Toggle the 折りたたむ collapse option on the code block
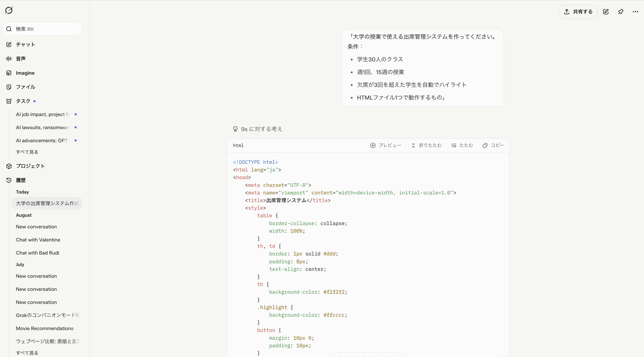Screen dimensions: 644x357 point(426,145)
